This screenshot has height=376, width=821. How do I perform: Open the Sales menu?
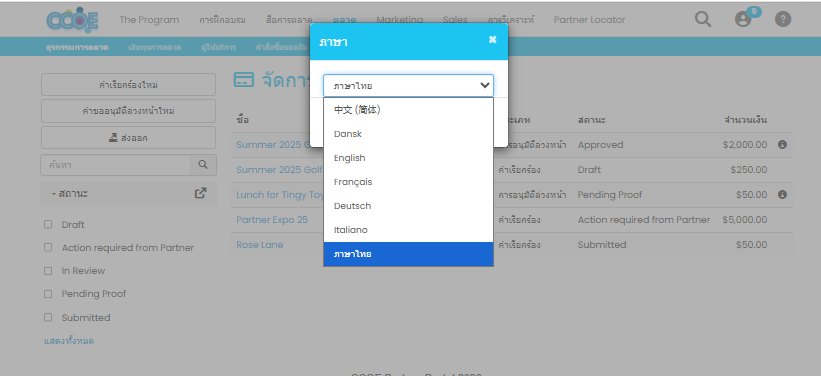coord(455,20)
